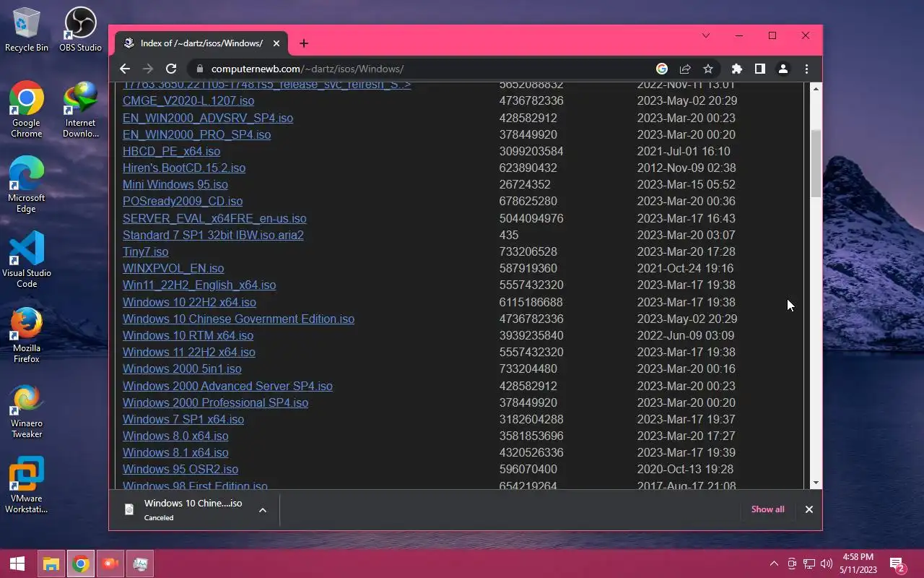The height and width of the screenshot is (578, 924).
Task: Open the tab search chevron in the title bar
Action: (706, 35)
